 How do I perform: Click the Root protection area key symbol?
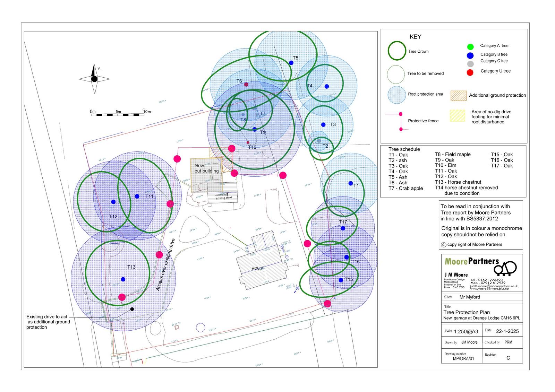pyautogui.click(x=397, y=95)
